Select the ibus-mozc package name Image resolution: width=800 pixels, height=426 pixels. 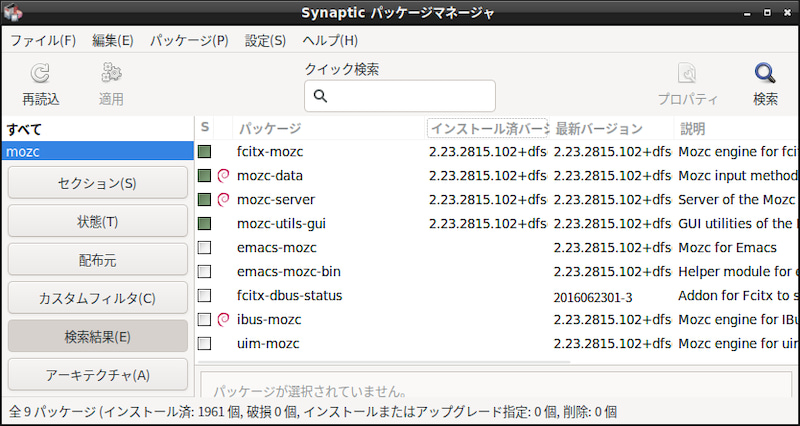(269, 320)
